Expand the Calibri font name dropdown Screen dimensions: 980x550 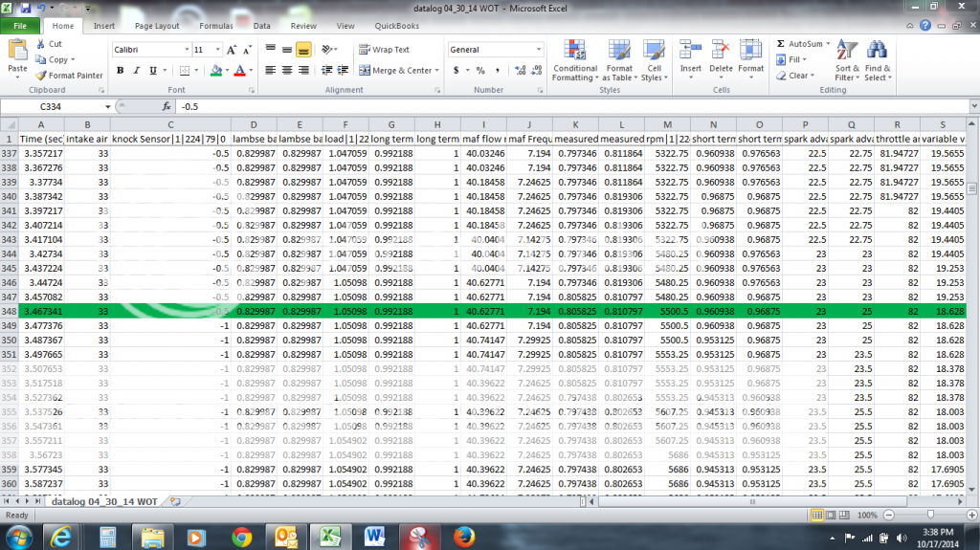186,50
